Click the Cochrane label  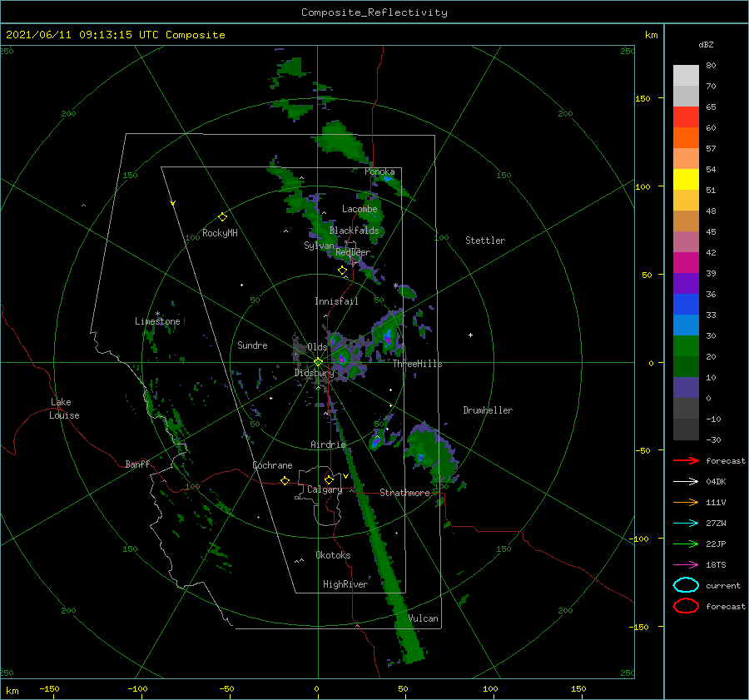pos(272,465)
